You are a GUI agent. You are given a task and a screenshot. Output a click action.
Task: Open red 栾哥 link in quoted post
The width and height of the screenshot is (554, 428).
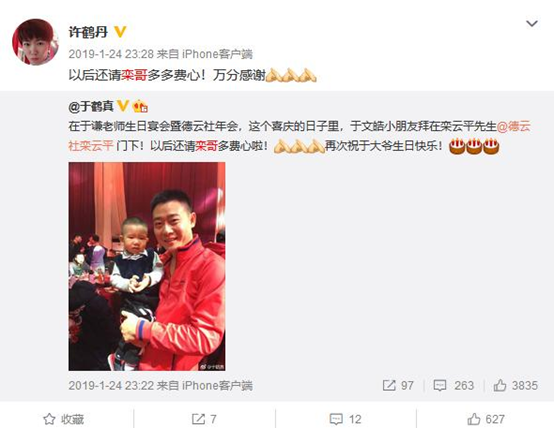tap(206, 146)
